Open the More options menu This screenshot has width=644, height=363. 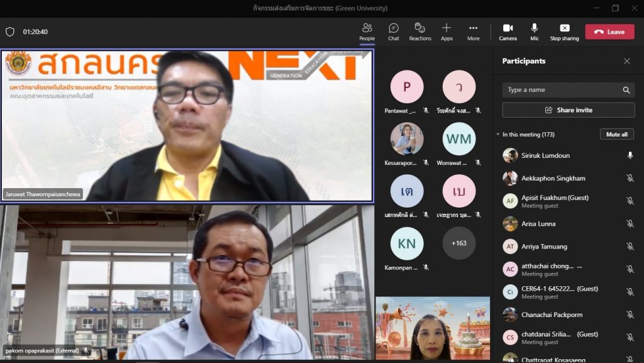pyautogui.click(x=474, y=28)
